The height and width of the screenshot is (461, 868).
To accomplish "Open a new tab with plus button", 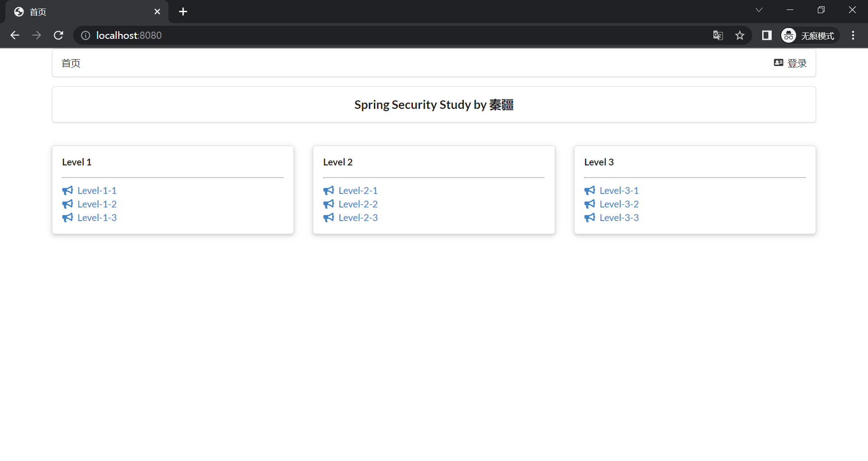I will click(x=183, y=12).
